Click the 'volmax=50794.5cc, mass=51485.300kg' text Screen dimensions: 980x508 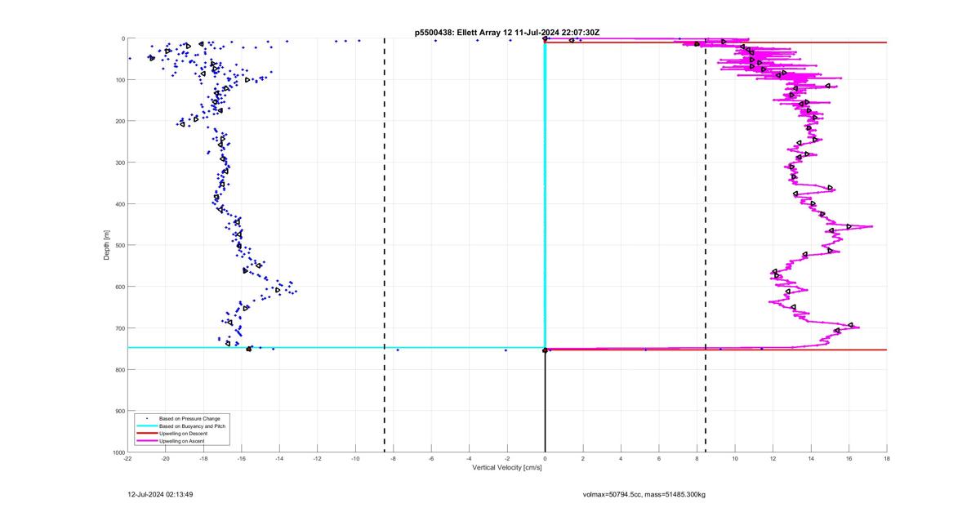[644, 494]
